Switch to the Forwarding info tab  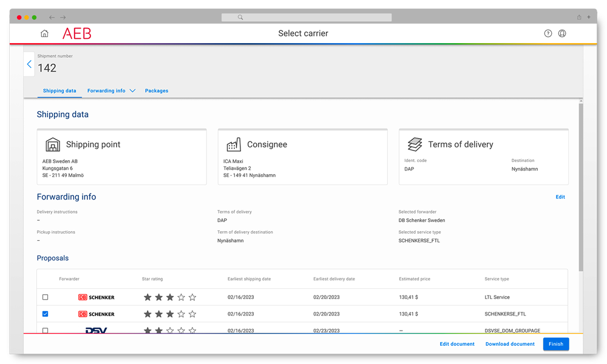point(106,91)
